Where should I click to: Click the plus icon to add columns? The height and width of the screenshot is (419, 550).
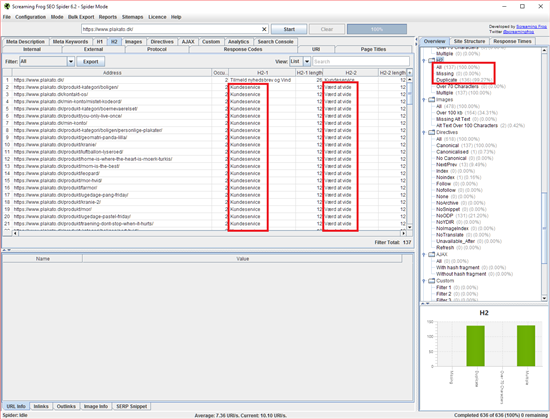pyautogui.click(x=409, y=73)
